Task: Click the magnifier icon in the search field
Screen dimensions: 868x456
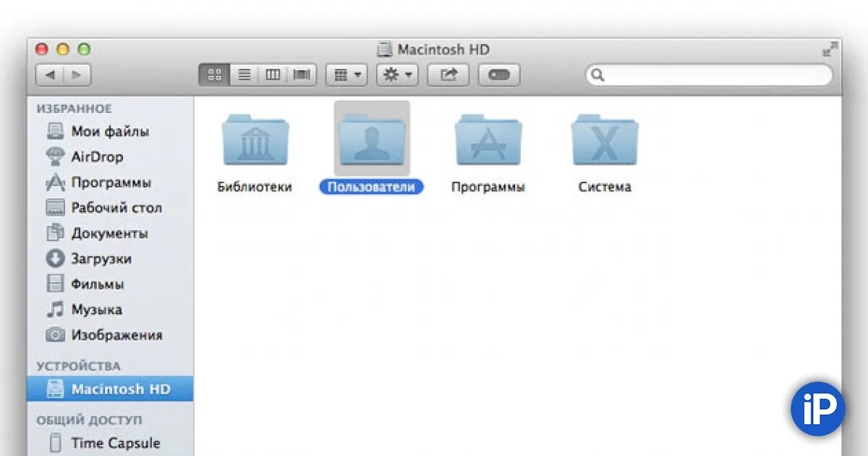Action: point(598,75)
